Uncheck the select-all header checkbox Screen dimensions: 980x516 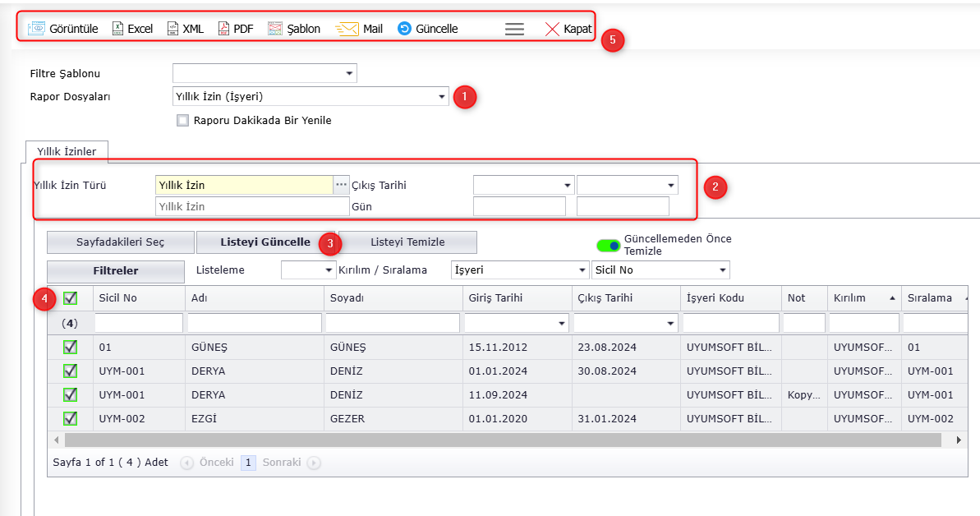coord(70,298)
